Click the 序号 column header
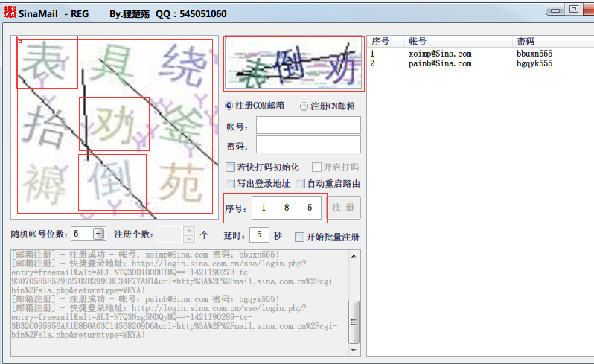The width and height of the screenshot is (594, 364). (x=386, y=41)
